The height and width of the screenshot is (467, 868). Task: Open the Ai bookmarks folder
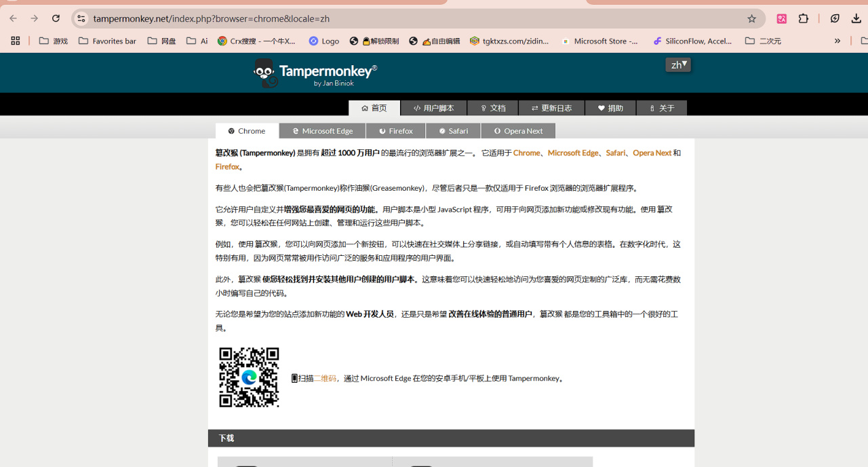[197, 41]
